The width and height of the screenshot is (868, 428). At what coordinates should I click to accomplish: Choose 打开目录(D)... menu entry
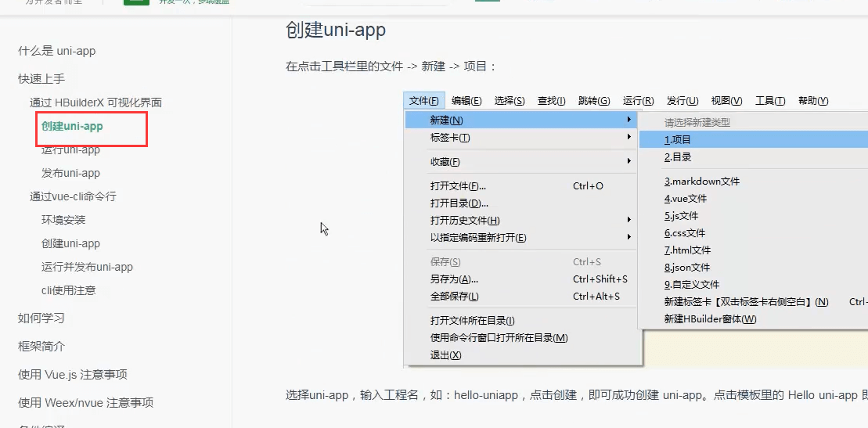click(x=521, y=203)
